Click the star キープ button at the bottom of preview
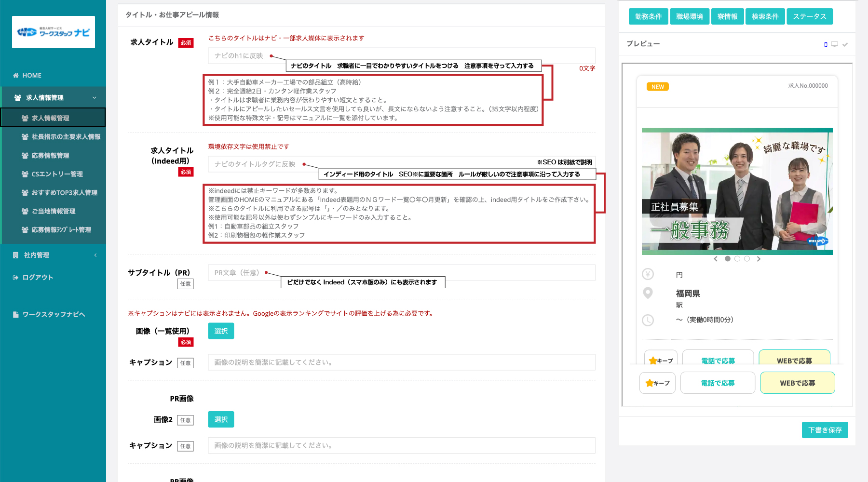 click(x=657, y=383)
